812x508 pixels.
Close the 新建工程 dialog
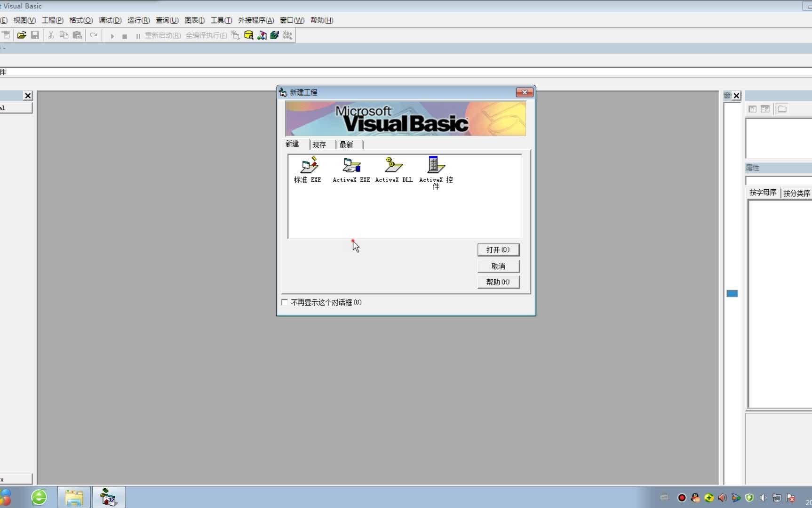(525, 92)
